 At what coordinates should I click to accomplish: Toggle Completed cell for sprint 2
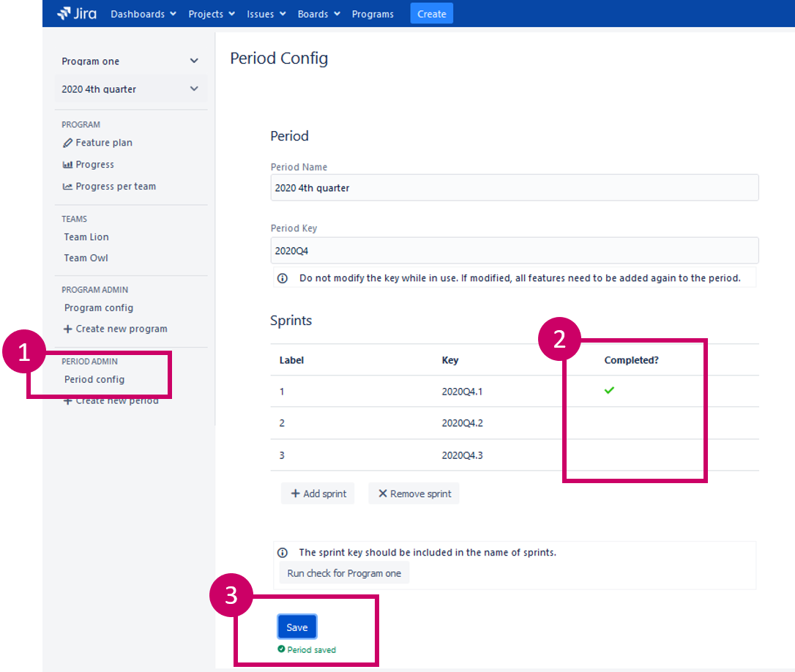pyautogui.click(x=609, y=423)
